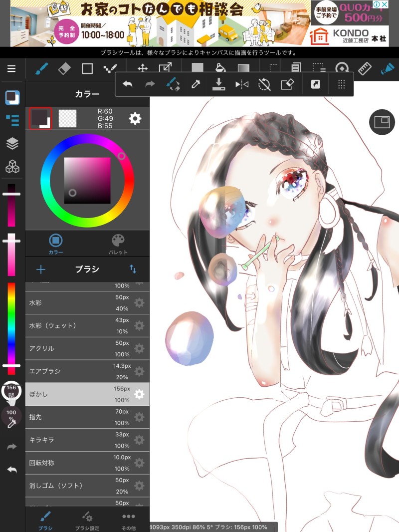Open settings gear for 水彩 brush
The height and width of the screenshot is (532, 399).
[139, 302]
